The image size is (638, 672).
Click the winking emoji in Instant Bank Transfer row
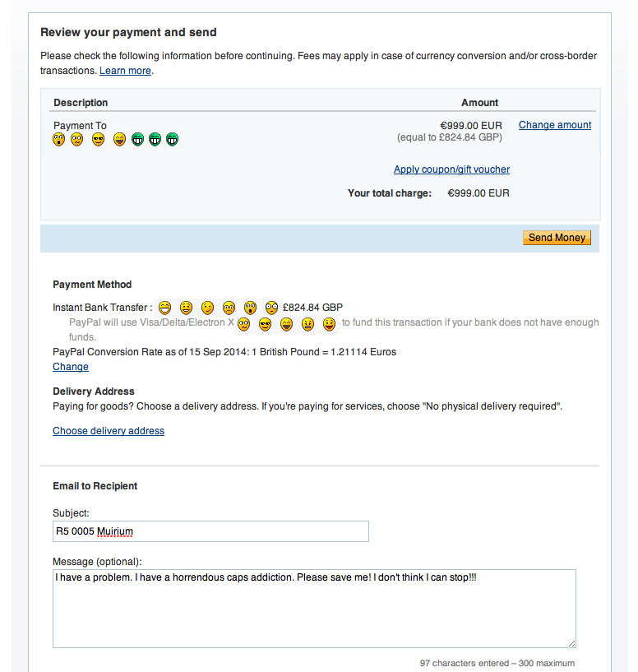click(207, 308)
